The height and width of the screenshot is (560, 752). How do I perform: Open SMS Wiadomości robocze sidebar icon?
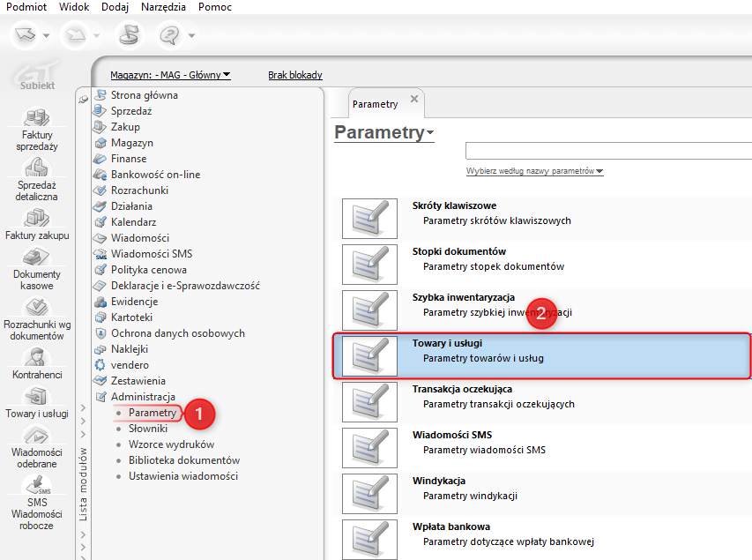[x=37, y=485]
